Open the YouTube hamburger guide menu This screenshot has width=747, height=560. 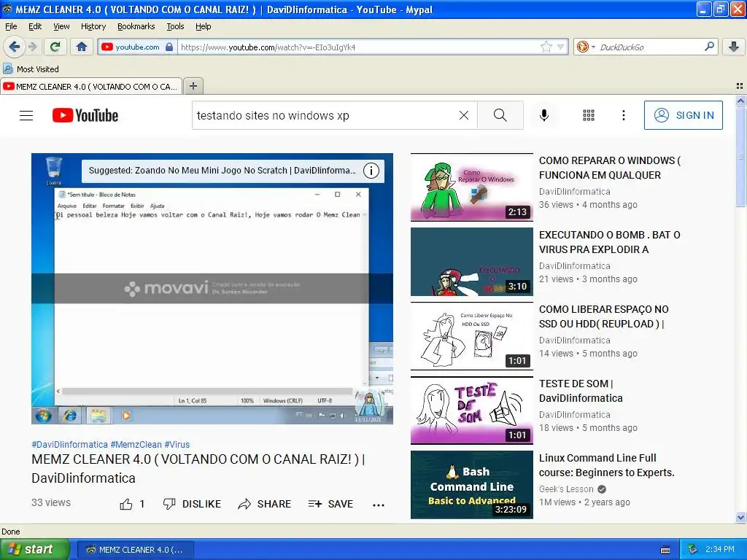26,115
